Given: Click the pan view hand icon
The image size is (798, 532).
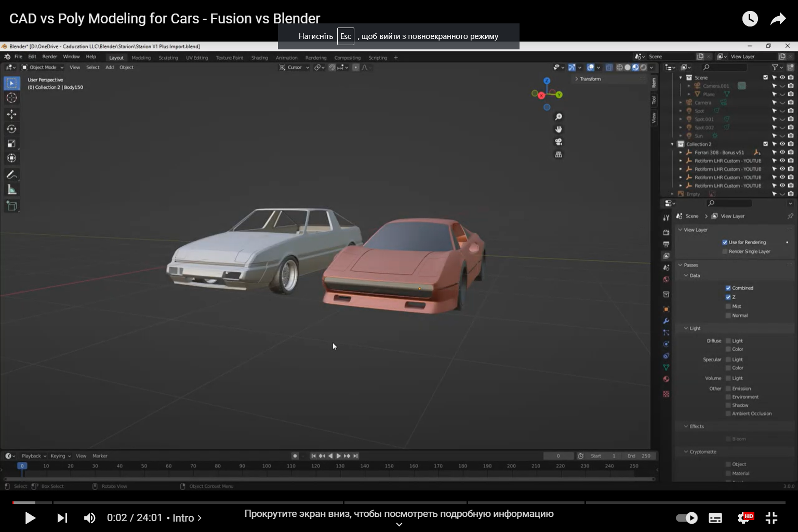Looking at the screenshot, I should coord(558,129).
